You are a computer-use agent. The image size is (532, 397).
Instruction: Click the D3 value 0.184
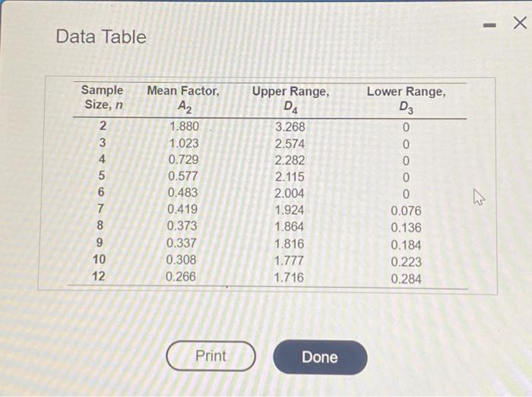(406, 245)
